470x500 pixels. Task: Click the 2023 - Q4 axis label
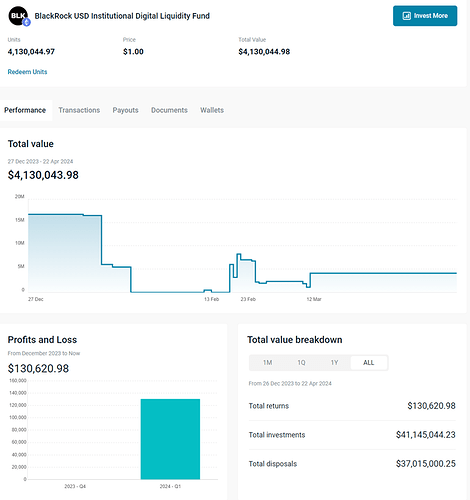75,486
